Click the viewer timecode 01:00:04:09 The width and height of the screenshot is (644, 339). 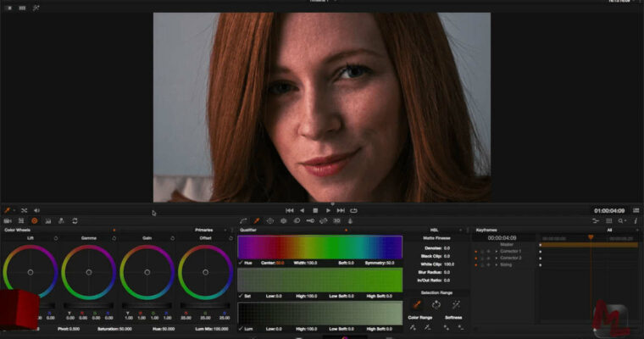609,211
